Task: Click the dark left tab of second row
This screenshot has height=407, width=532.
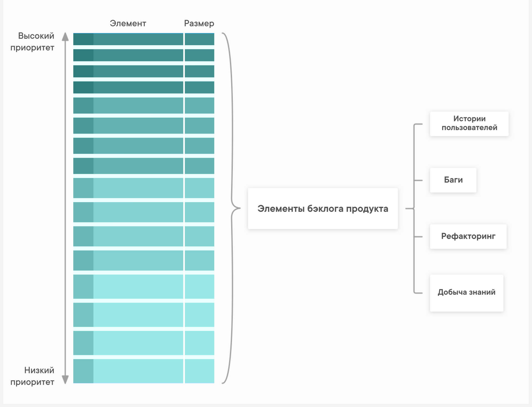Action: pyautogui.click(x=83, y=55)
